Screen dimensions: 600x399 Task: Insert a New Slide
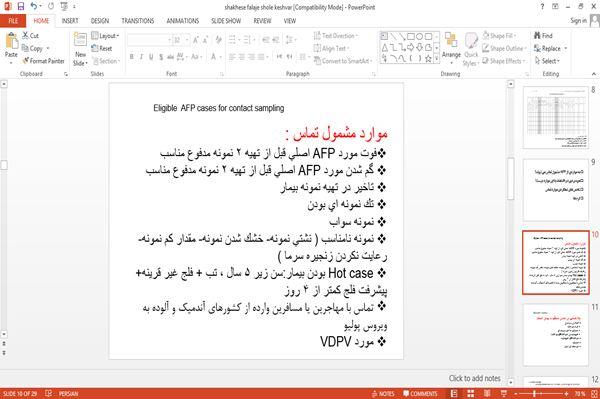(80, 50)
